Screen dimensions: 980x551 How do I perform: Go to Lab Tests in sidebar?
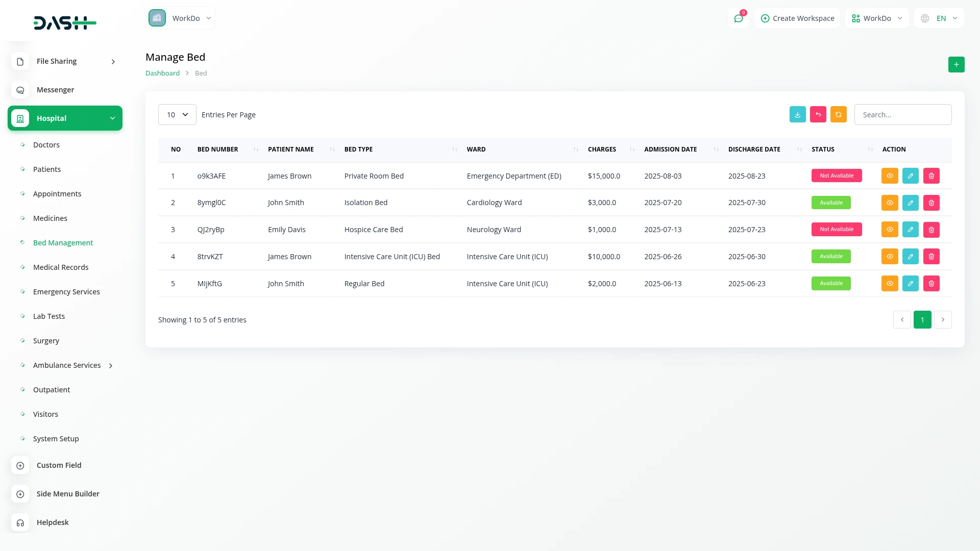click(49, 316)
